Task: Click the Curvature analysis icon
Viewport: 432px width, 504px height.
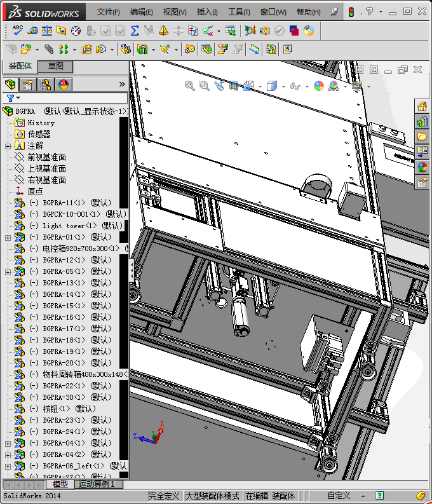Action: click(250, 31)
